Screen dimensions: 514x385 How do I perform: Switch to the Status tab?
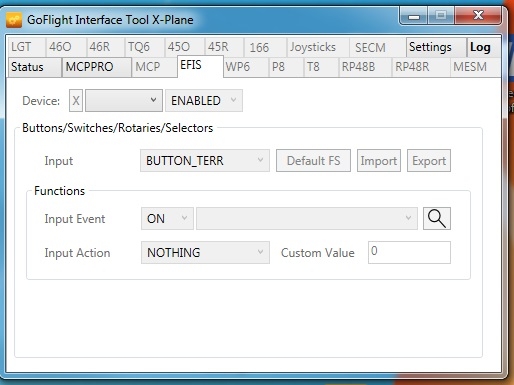pos(34,67)
